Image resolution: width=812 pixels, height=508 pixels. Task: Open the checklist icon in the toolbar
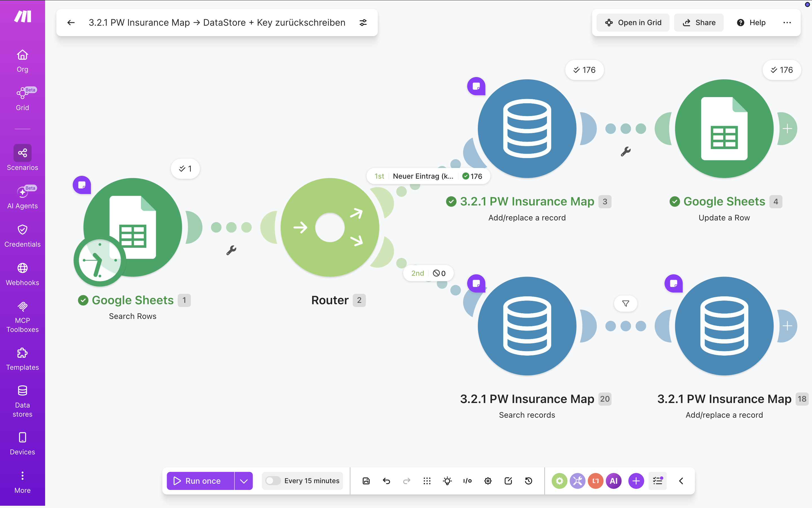click(658, 481)
